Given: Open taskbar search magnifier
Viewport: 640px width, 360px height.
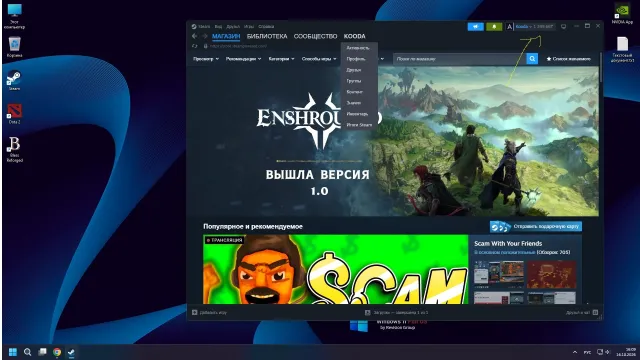Looking at the screenshot, I should pyautogui.click(x=27, y=352).
